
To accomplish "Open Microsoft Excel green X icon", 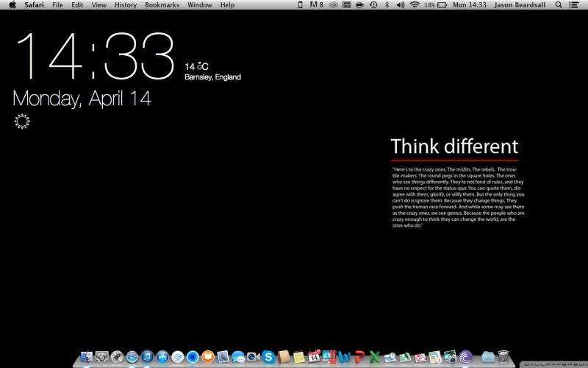I will [374, 356].
